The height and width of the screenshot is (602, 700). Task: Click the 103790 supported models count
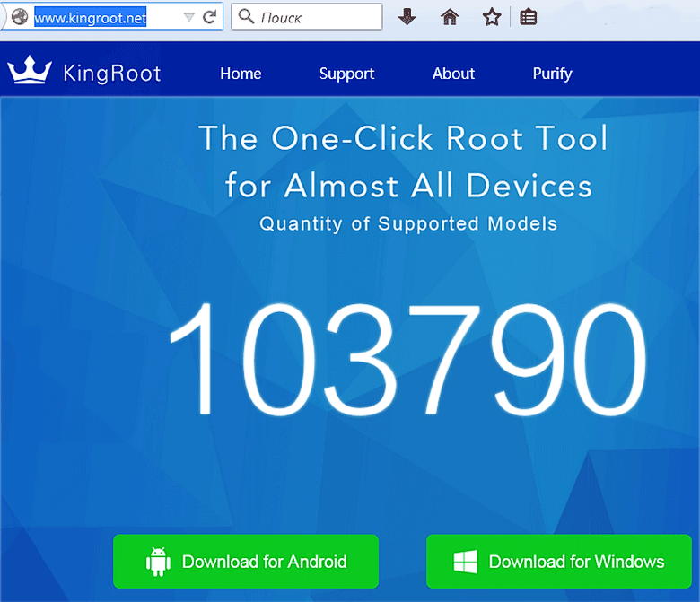407,359
